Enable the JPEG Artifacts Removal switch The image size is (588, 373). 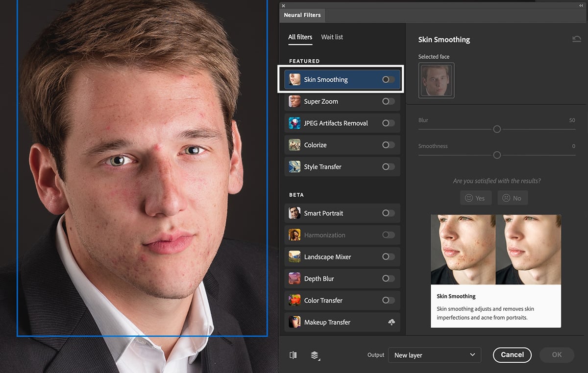point(389,123)
